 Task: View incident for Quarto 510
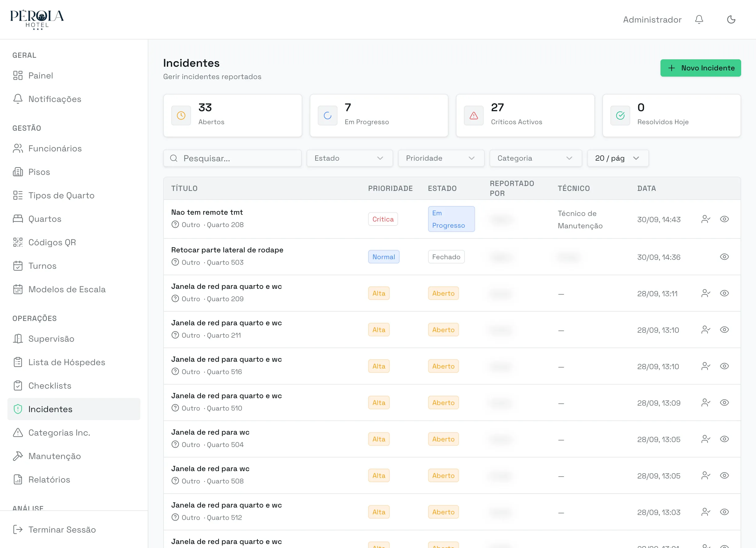(724, 403)
